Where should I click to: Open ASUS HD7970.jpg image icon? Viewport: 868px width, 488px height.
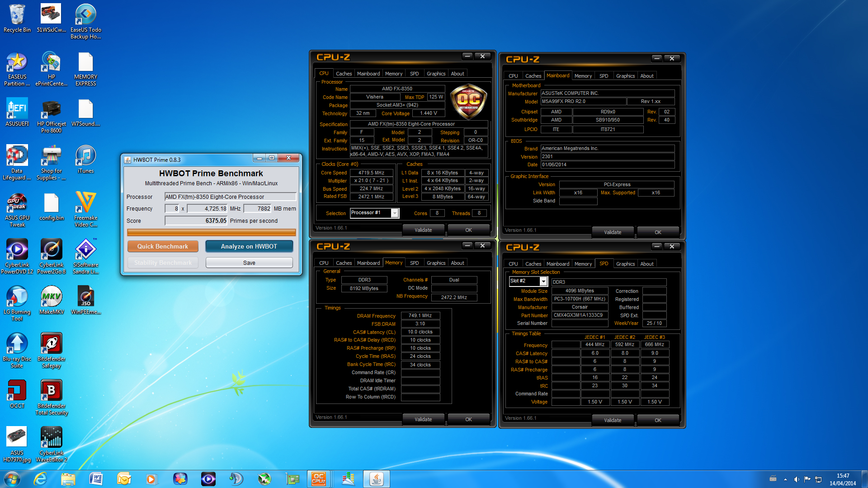click(x=17, y=445)
